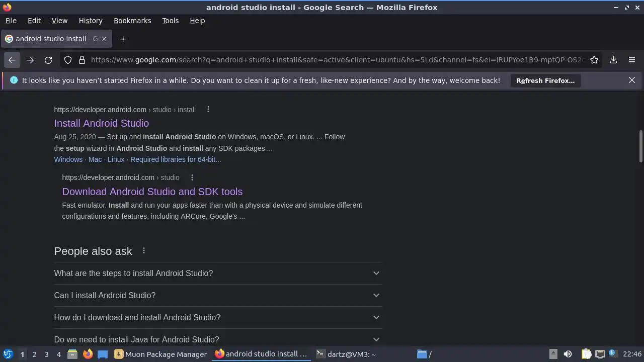Open options for Download Android Studio result
The image size is (644, 362).
coord(192,177)
